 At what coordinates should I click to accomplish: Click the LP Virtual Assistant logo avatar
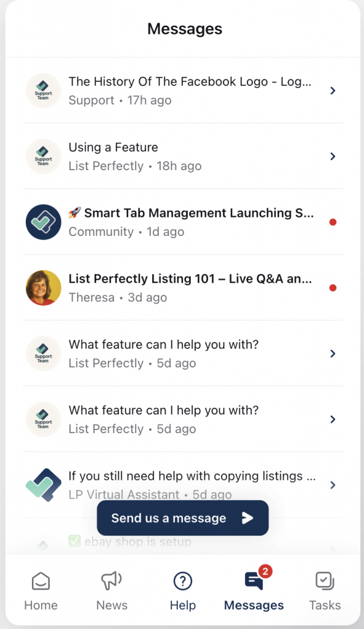click(44, 485)
